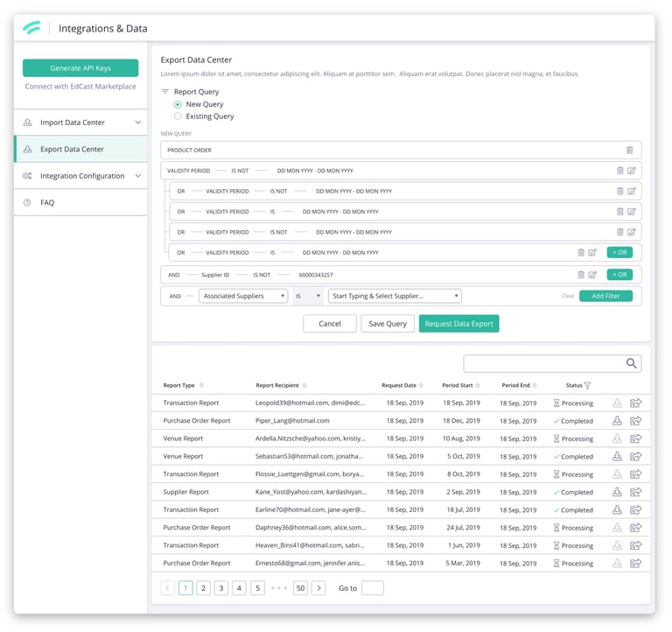672x632 pixels.
Task: Share the Daphney36 Purchase Order Report
Action: click(x=635, y=527)
